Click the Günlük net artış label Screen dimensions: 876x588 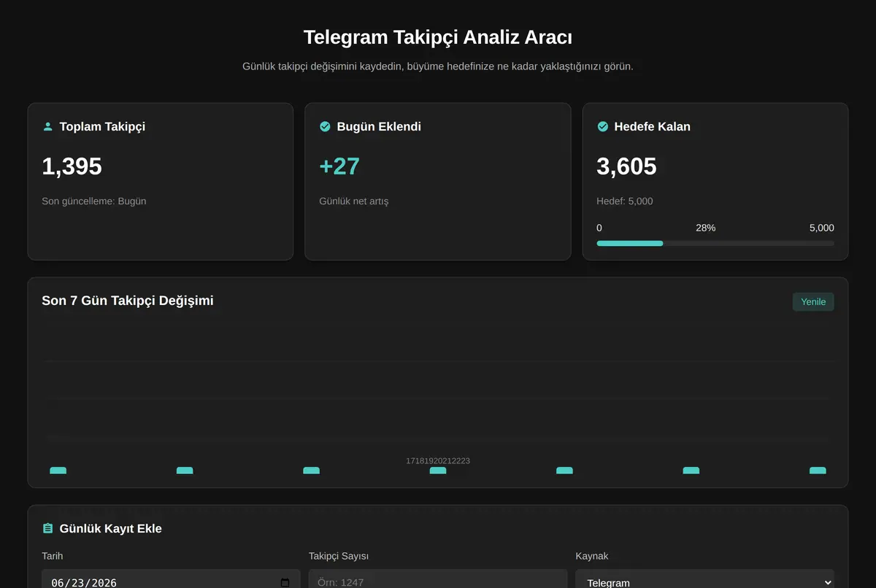pos(354,201)
